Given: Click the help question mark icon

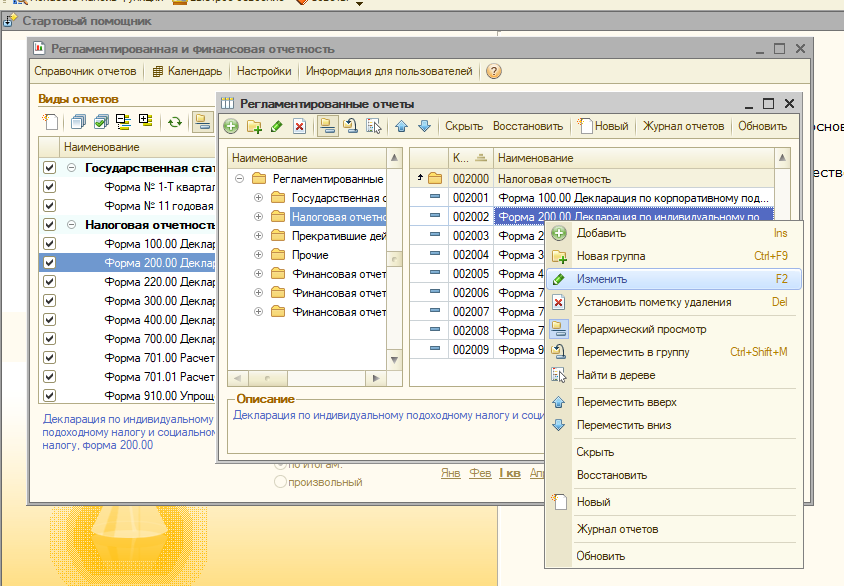Looking at the screenshot, I should pyautogui.click(x=494, y=71).
